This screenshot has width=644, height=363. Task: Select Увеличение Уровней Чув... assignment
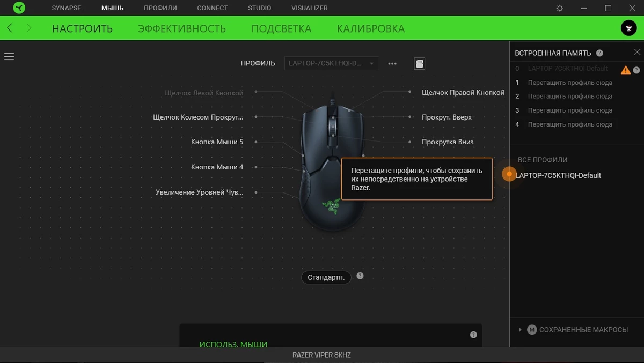tap(200, 192)
